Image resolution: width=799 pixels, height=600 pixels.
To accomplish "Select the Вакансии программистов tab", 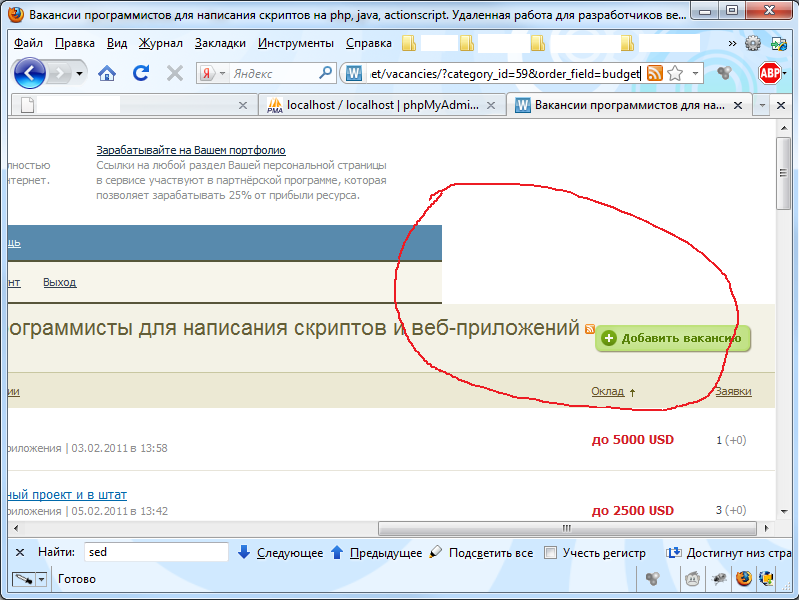I will [x=629, y=105].
